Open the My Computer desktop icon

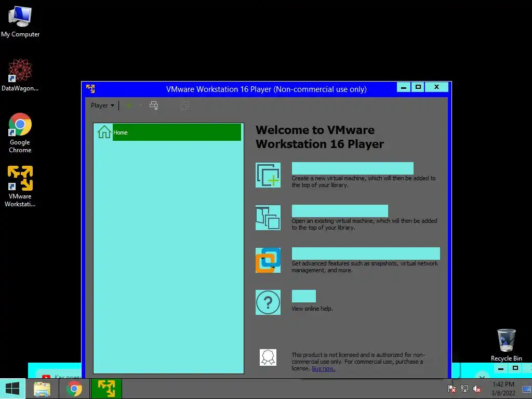pos(20,21)
